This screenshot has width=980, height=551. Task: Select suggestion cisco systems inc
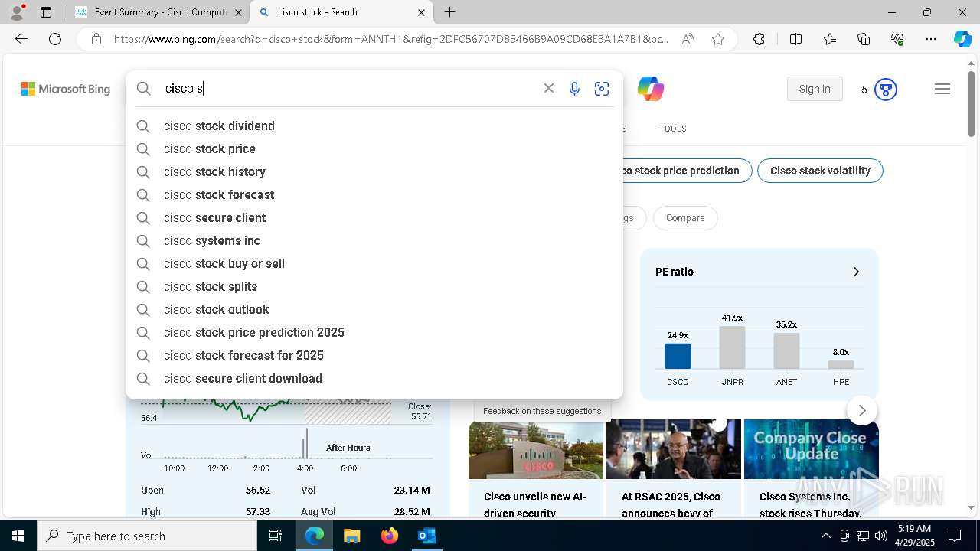(374, 240)
